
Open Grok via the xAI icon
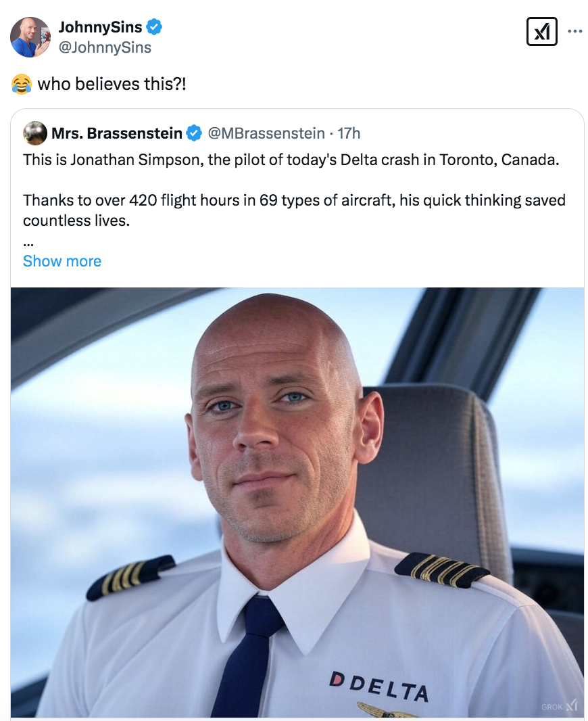(x=541, y=31)
